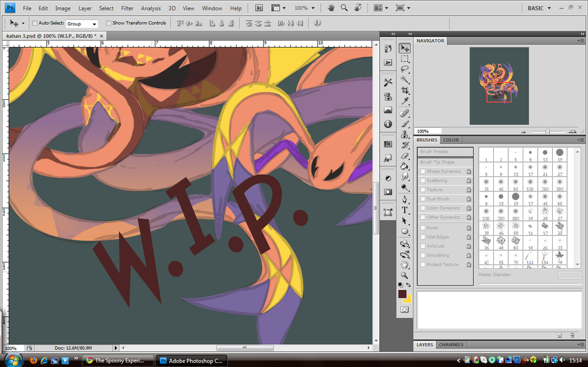Select the Eyedropper tool

404,101
